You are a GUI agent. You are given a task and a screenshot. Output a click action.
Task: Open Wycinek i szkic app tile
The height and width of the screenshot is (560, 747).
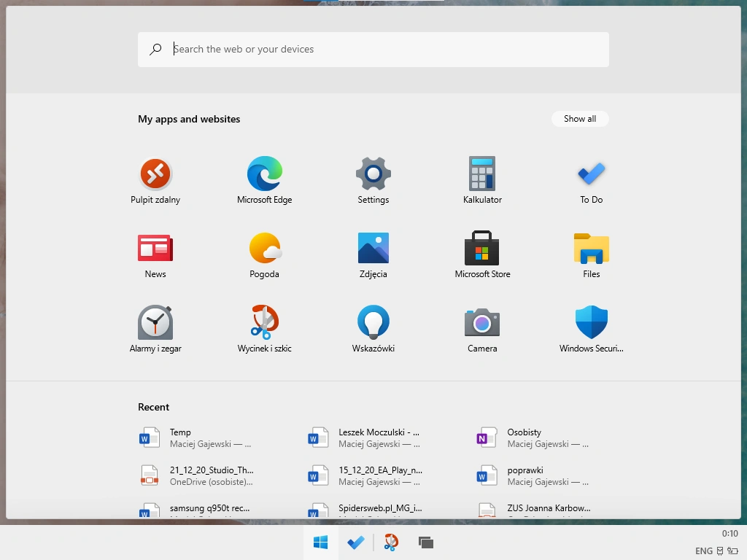click(x=264, y=330)
